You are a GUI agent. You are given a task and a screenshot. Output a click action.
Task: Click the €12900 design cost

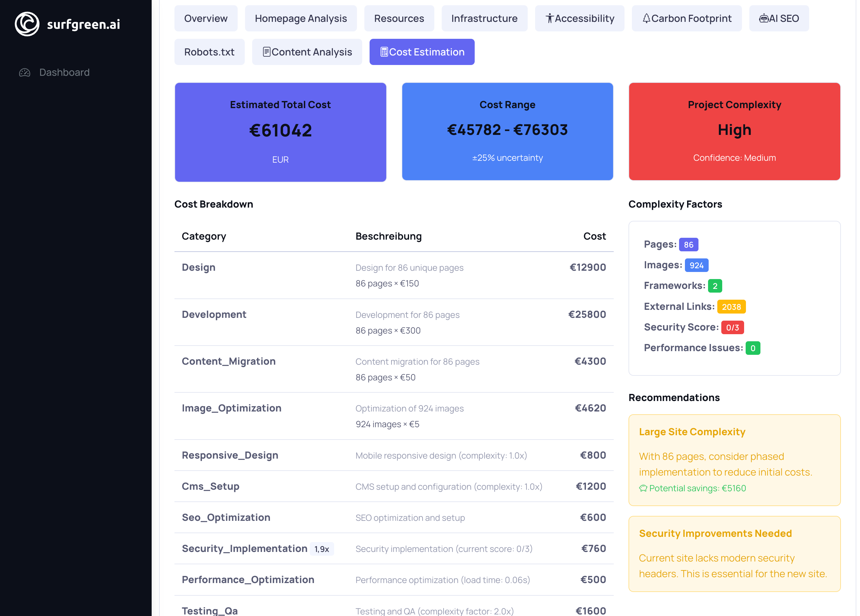coord(588,267)
